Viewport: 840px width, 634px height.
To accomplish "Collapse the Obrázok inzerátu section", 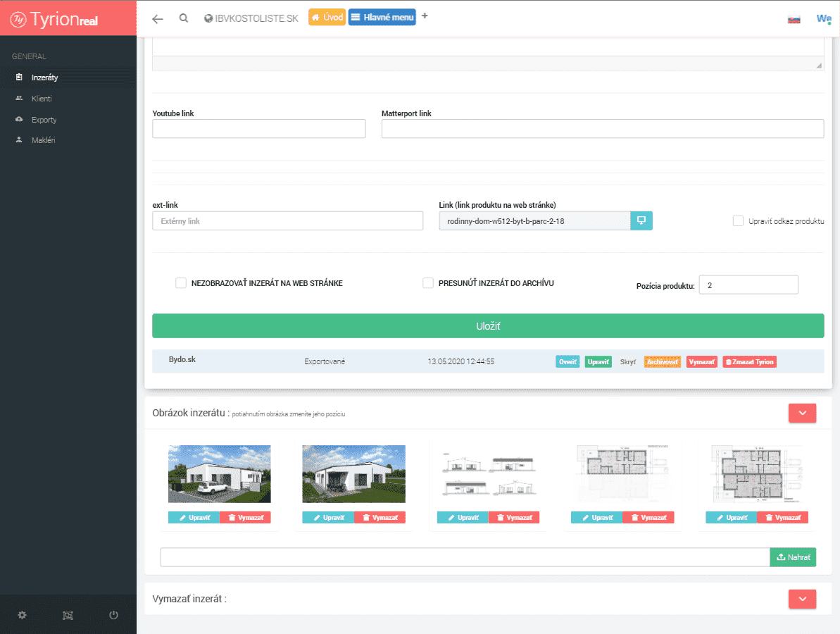I will click(x=802, y=413).
